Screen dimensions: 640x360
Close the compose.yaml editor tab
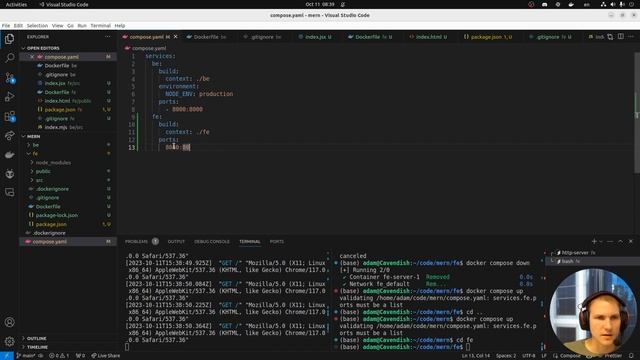176,37
